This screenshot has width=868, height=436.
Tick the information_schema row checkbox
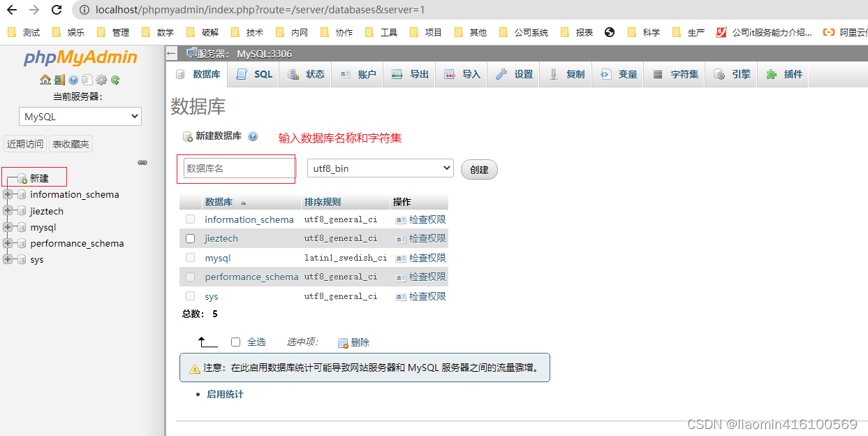tap(190, 219)
